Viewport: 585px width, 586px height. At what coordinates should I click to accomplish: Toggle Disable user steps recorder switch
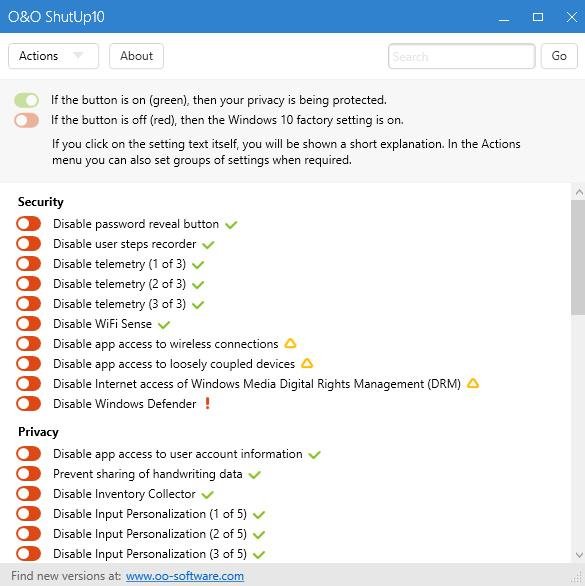(28, 244)
